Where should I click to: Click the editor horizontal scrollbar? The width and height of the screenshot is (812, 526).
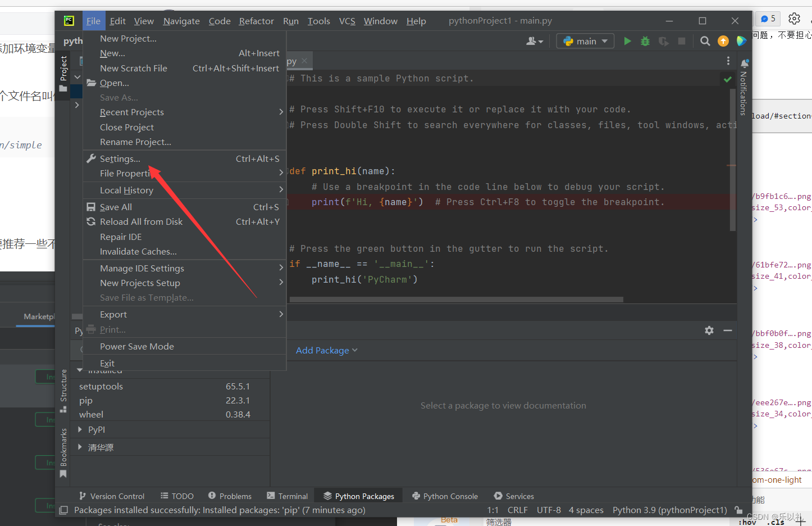tap(456, 300)
